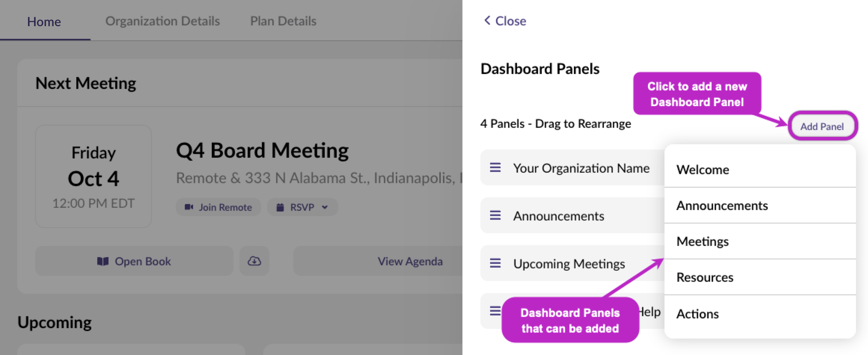868x355 pixels.
Task: Click the video camera icon on Join Remote
Action: pos(189,207)
